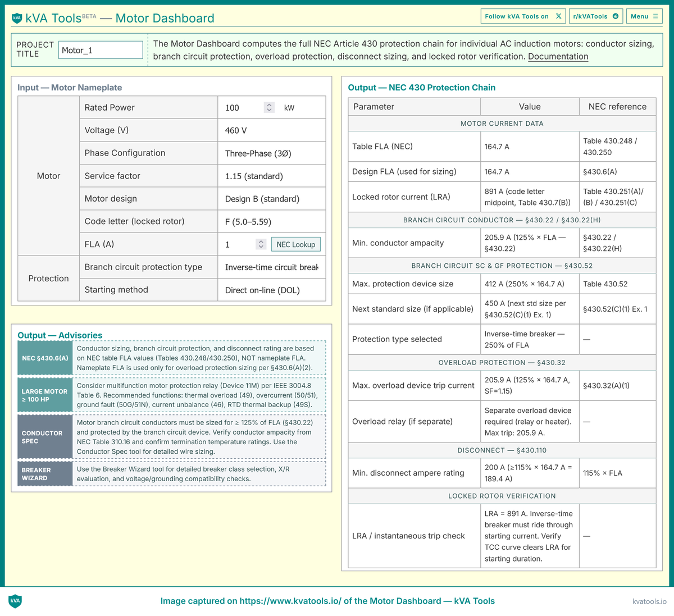Click the BREAKER WIZARD advisory label

click(45, 474)
